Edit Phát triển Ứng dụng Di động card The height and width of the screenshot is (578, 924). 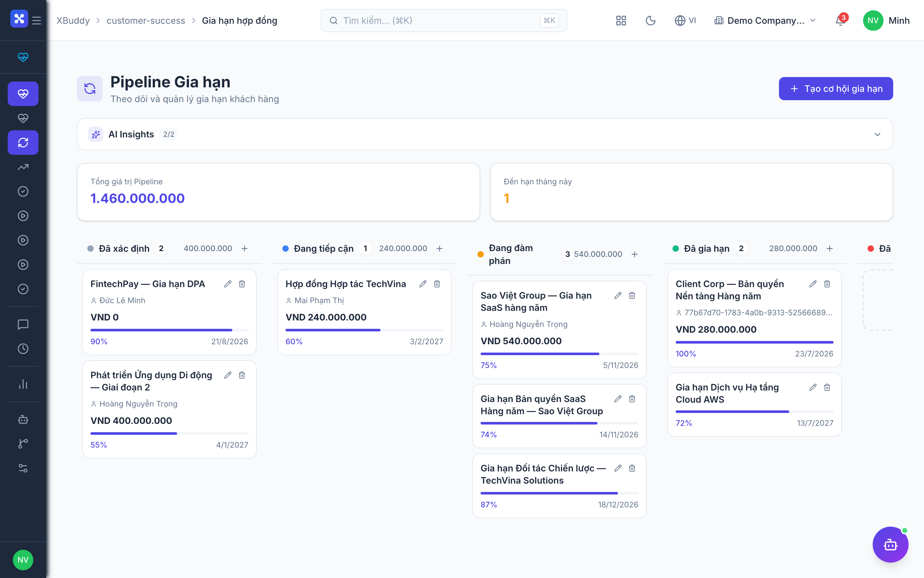click(x=227, y=375)
